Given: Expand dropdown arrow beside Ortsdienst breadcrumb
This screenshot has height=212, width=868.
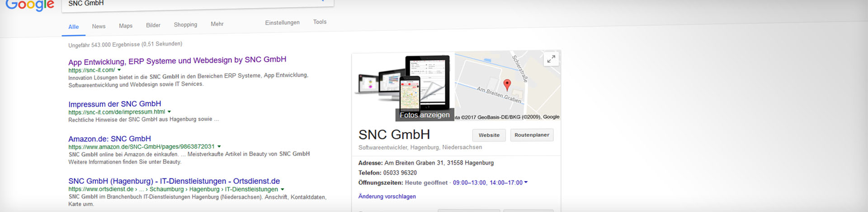Looking at the screenshot, I should (x=283, y=189).
